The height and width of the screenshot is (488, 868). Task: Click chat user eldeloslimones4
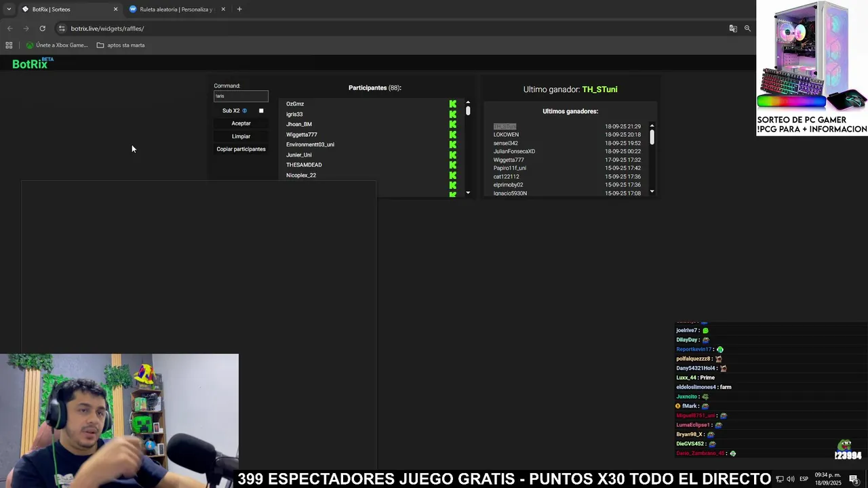coord(696,387)
